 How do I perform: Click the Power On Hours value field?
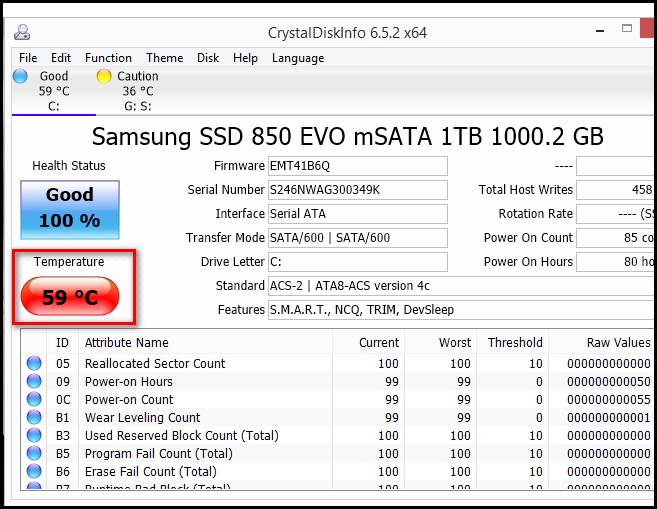(615, 262)
